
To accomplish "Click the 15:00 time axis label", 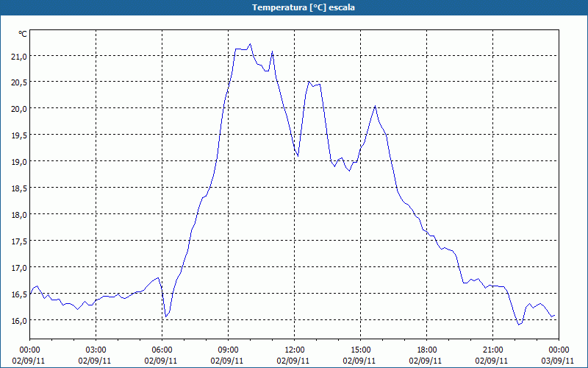I will (361, 350).
